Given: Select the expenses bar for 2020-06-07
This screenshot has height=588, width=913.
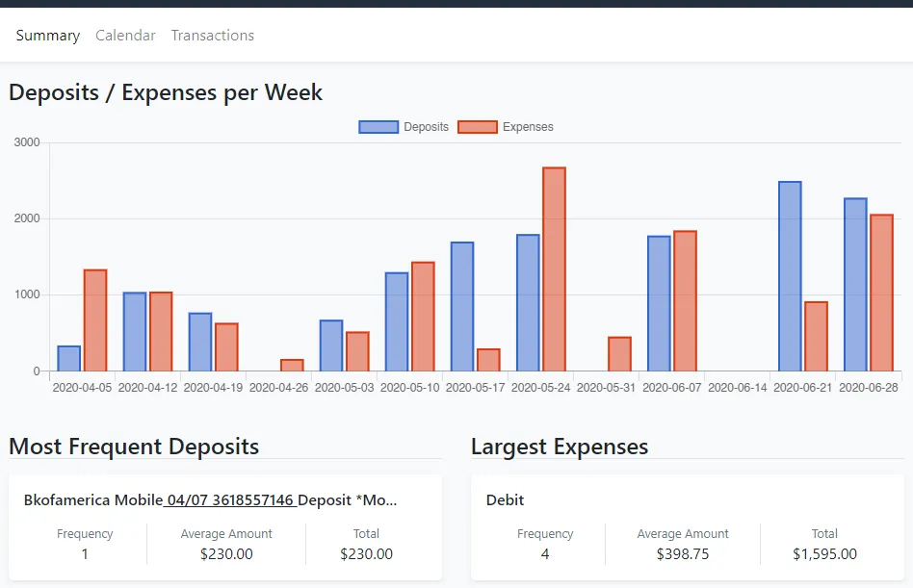Looking at the screenshot, I should click(685, 301).
